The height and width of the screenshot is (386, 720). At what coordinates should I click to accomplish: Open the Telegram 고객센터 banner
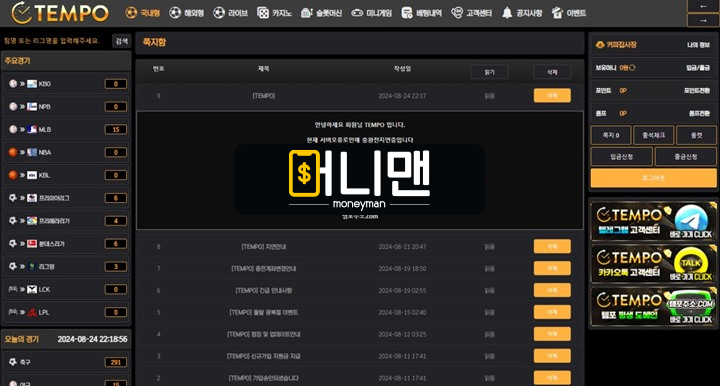(653, 222)
